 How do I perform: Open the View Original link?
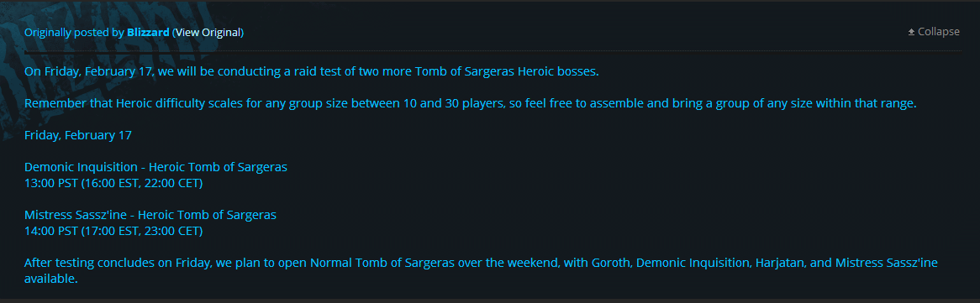click(208, 32)
